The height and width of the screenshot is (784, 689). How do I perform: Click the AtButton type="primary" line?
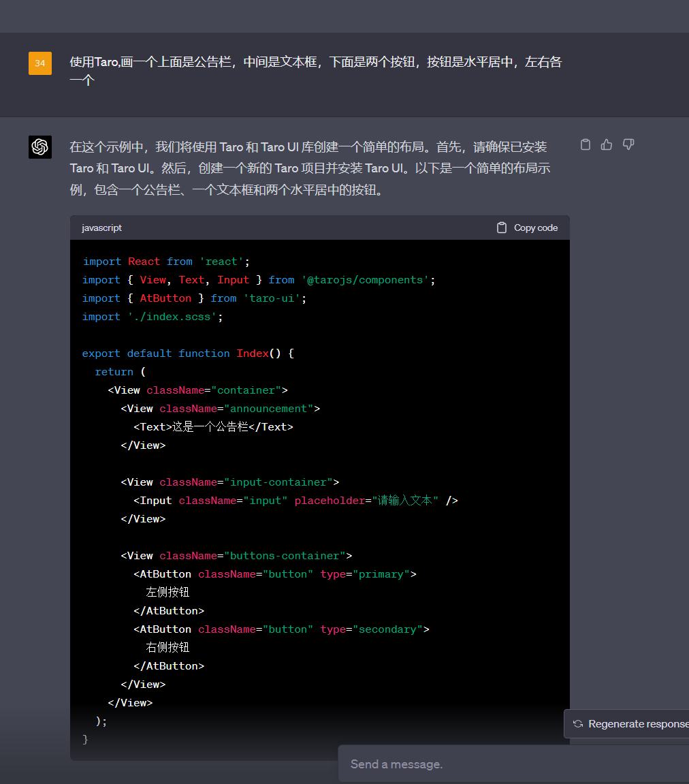click(x=275, y=574)
